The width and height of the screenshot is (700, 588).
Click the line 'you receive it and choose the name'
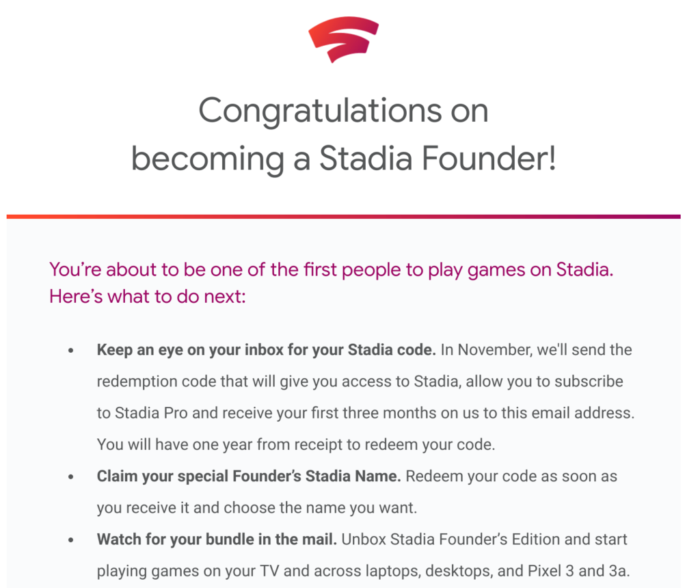(257, 508)
